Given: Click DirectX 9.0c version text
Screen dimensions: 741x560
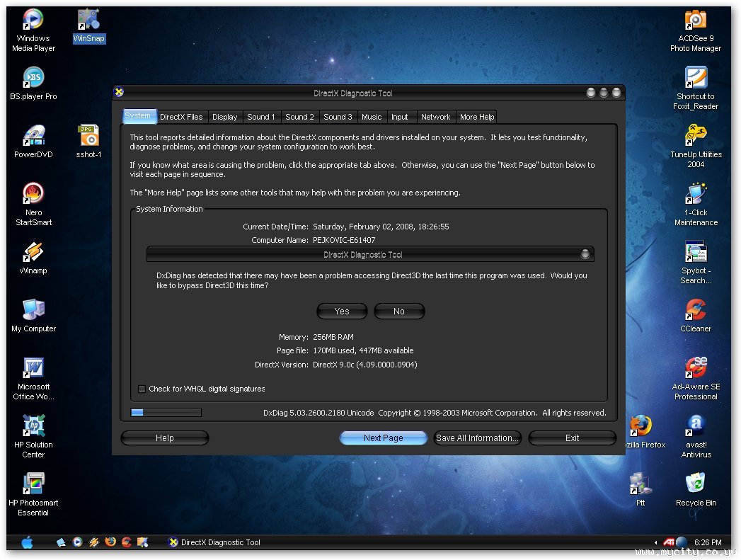Looking at the screenshot, I should [x=364, y=365].
